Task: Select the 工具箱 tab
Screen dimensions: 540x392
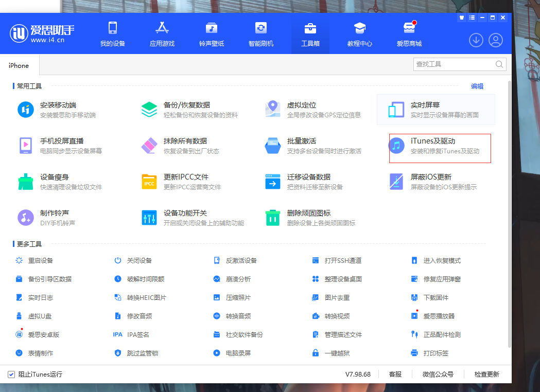Action: 310,34
